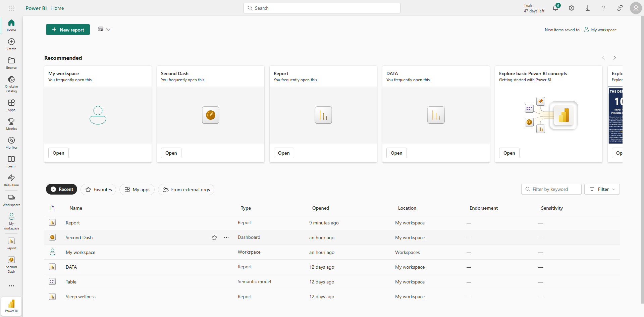The height and width of the screenshot is (317, 644).
Task: Switch to the Favorites filter pill
Action: [x=98, y=190]
